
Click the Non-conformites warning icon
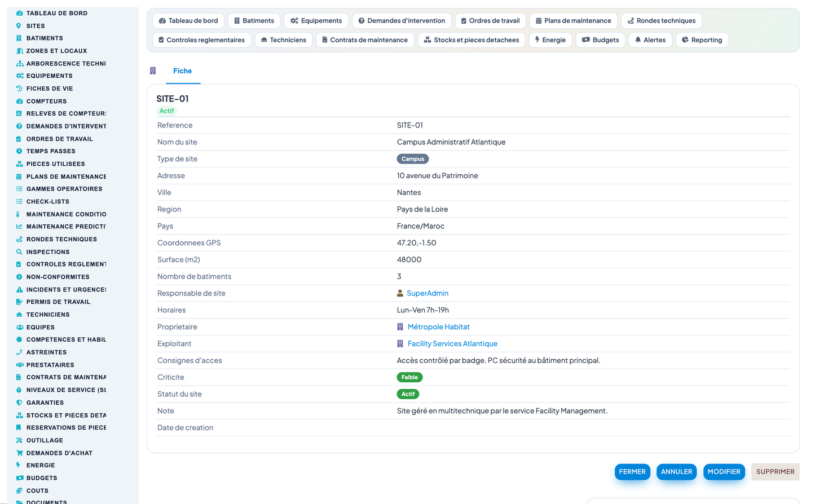point(19,277)
